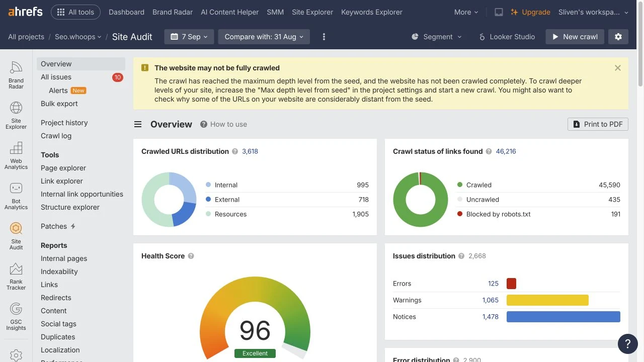Open Link explorer tool
Viewport: 644px width, 362px height.
pyautogui.click(x=62, y=181)
